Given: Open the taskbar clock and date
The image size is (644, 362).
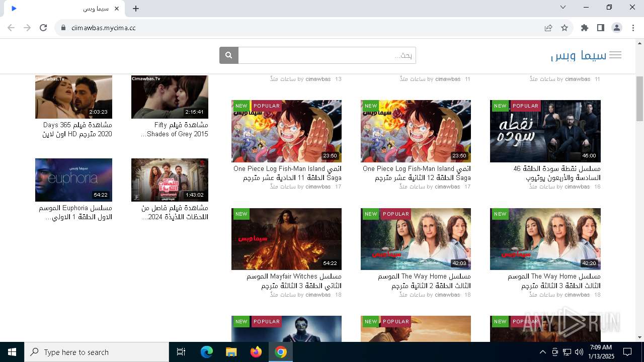Looking at the screenshot, I should coord(601,352).
